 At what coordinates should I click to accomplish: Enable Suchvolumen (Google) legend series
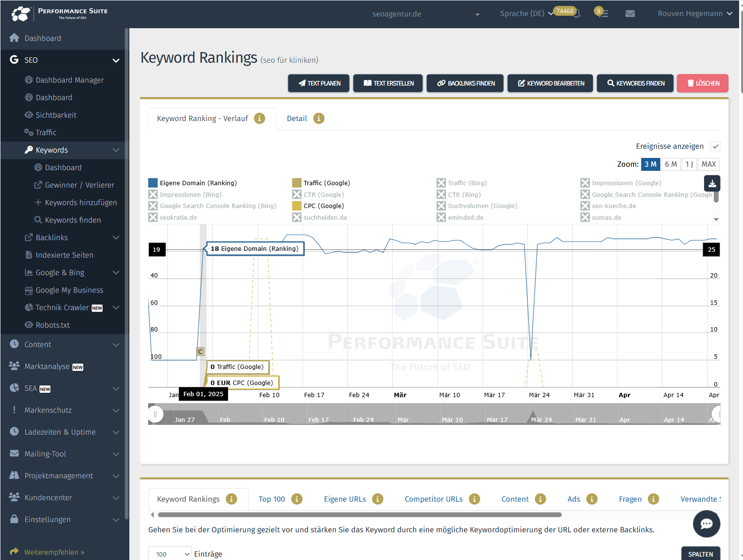(x=477, y=206)
